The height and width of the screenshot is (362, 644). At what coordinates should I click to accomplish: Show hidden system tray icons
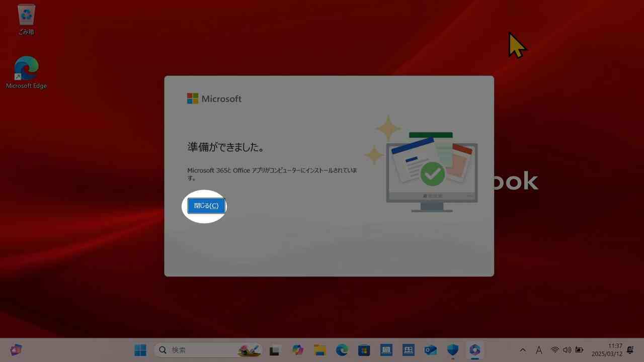point(523,350)
